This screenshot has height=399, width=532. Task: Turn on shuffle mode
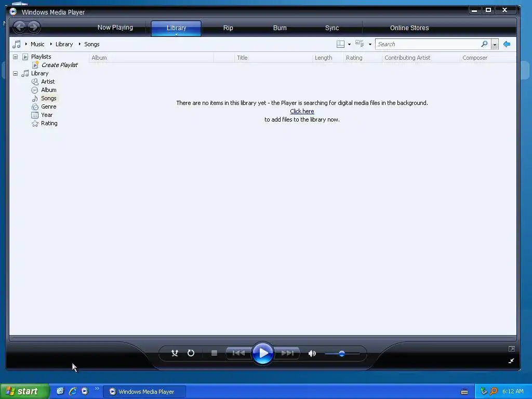click(x=175, y=353)
